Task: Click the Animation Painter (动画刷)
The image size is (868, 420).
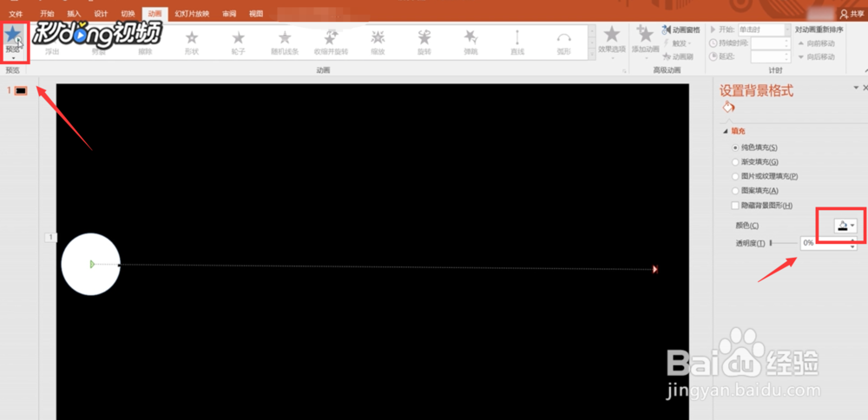Action: coord(678,56)
